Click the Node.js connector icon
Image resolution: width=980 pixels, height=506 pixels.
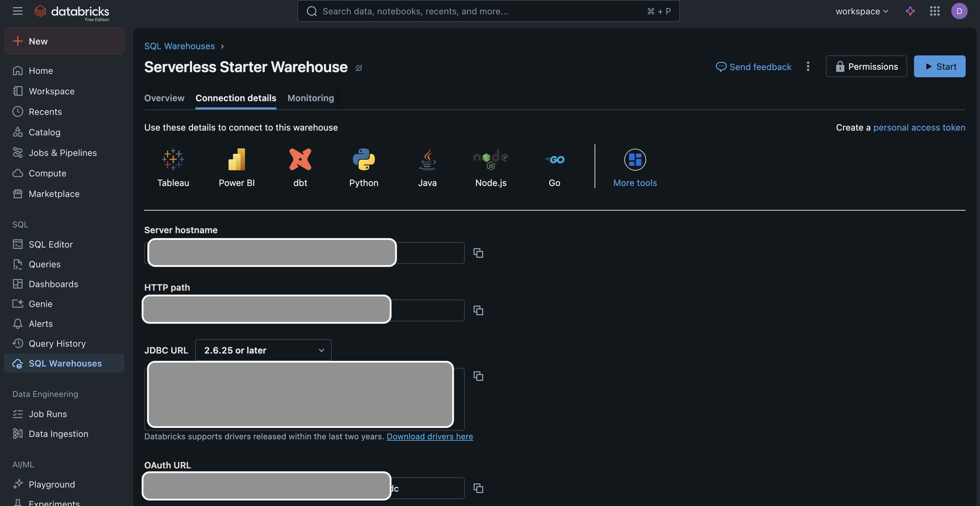[490, 159]
